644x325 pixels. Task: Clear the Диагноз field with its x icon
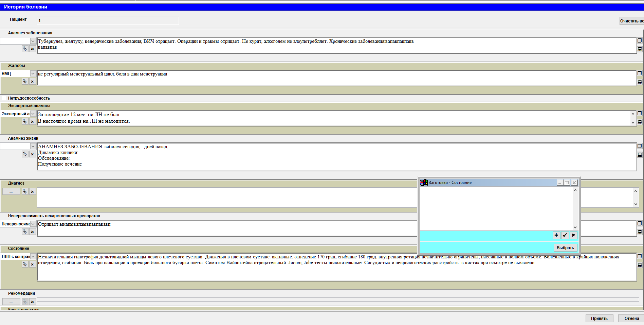point(32,192)
